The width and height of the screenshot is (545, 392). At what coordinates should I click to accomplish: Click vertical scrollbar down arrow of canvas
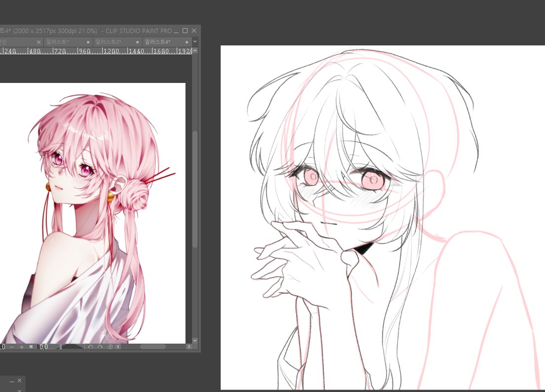click(195, 341)
